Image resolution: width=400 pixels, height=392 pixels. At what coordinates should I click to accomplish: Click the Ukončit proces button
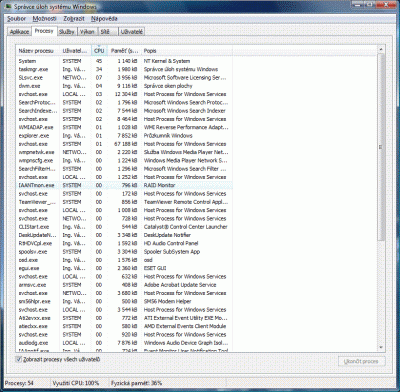coord(361,361)
